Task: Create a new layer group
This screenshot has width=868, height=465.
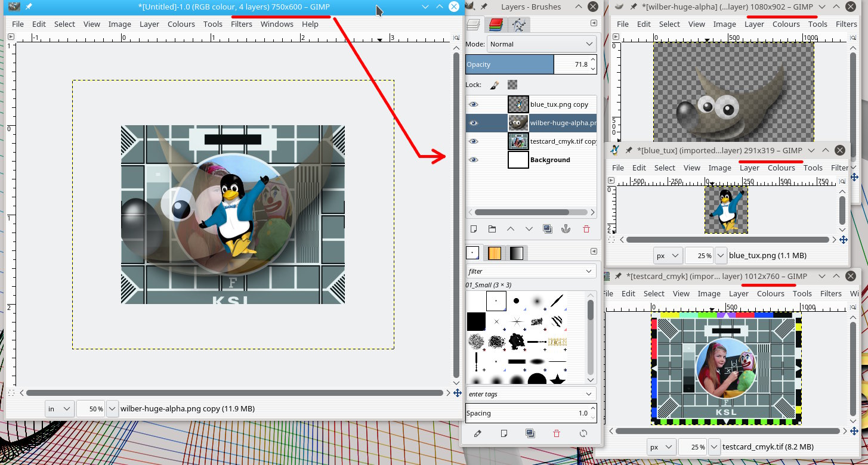Action: click(492, 229)
